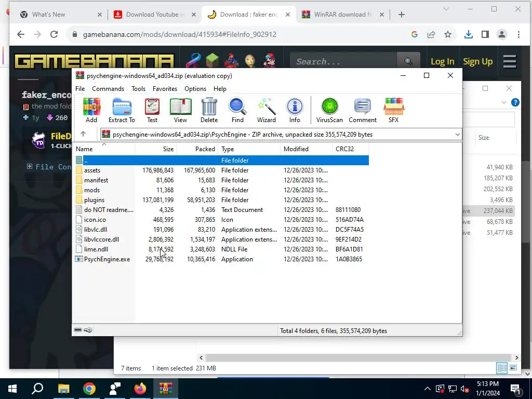The image size is (532, 399).
Task: Select the mods folder
Action: 91,190
